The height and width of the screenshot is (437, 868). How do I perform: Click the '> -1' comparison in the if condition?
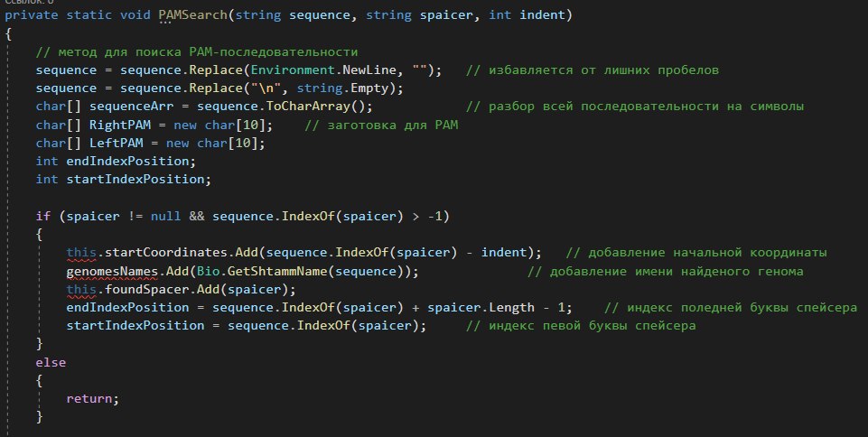427,217
